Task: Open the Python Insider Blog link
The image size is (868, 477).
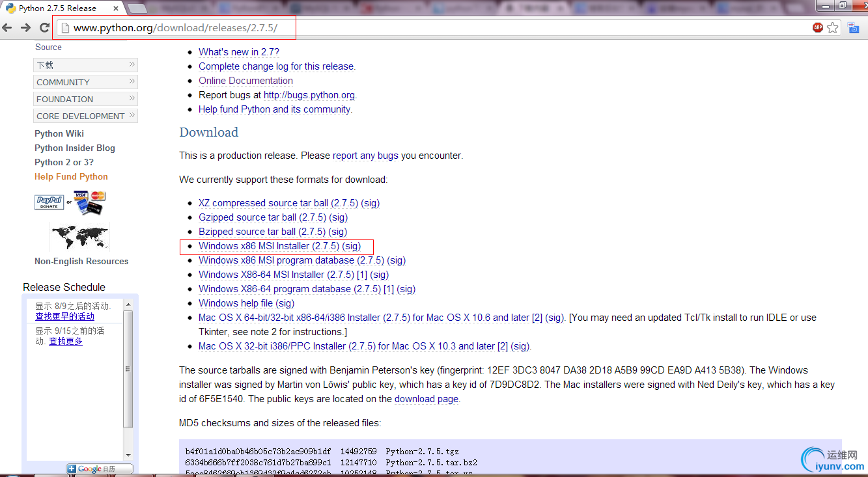Action: [75, 148]
